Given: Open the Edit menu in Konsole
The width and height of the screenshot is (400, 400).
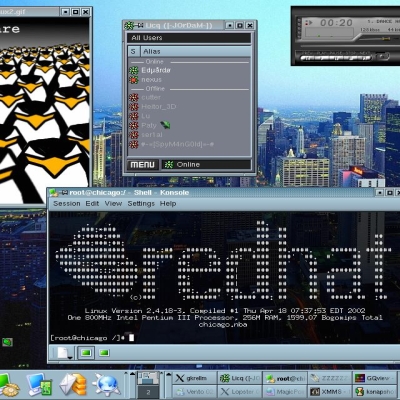Looking at the screenshot, I should [92, 203].
